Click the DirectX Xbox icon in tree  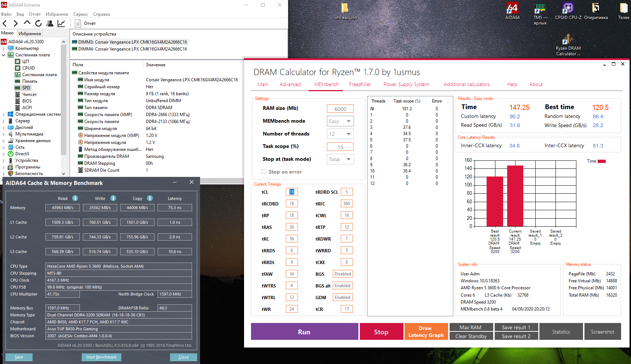11,154
